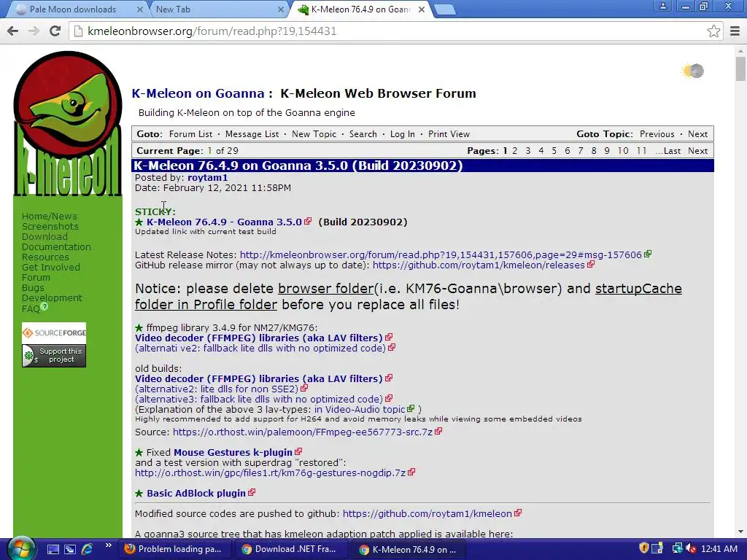Bookmark this page with the star icon

click(x=713, y=31)
